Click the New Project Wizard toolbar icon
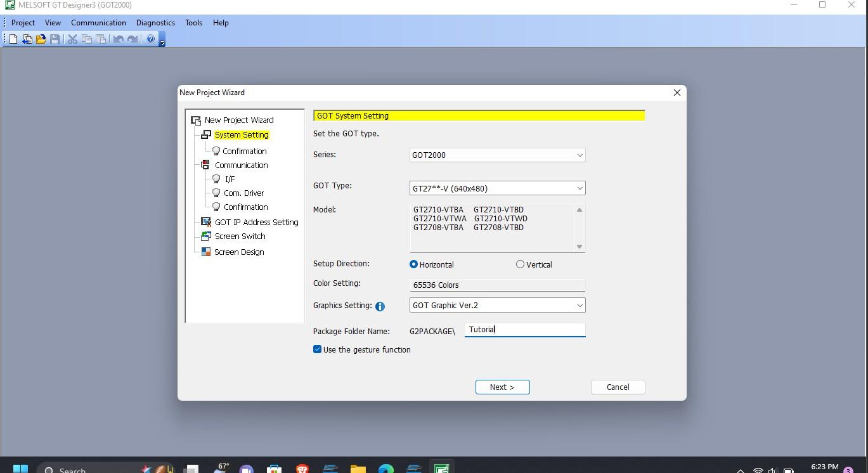868x473 pixels. click(27, 39)
